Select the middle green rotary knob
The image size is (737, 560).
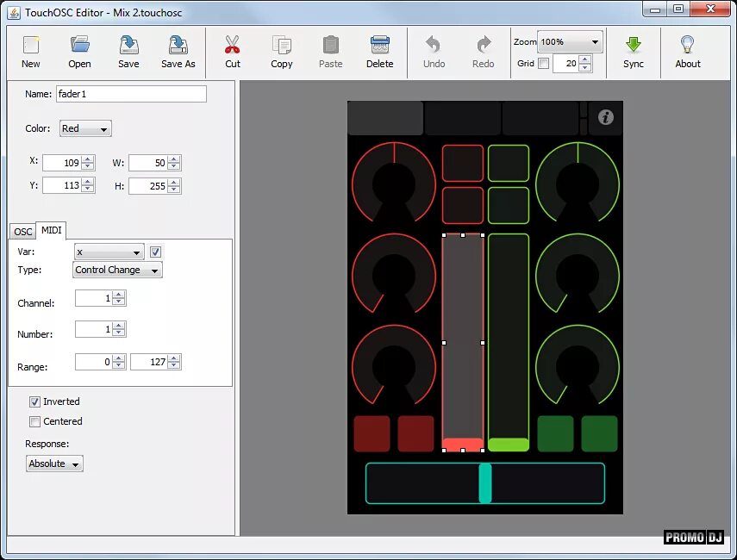tap(578, 274)
